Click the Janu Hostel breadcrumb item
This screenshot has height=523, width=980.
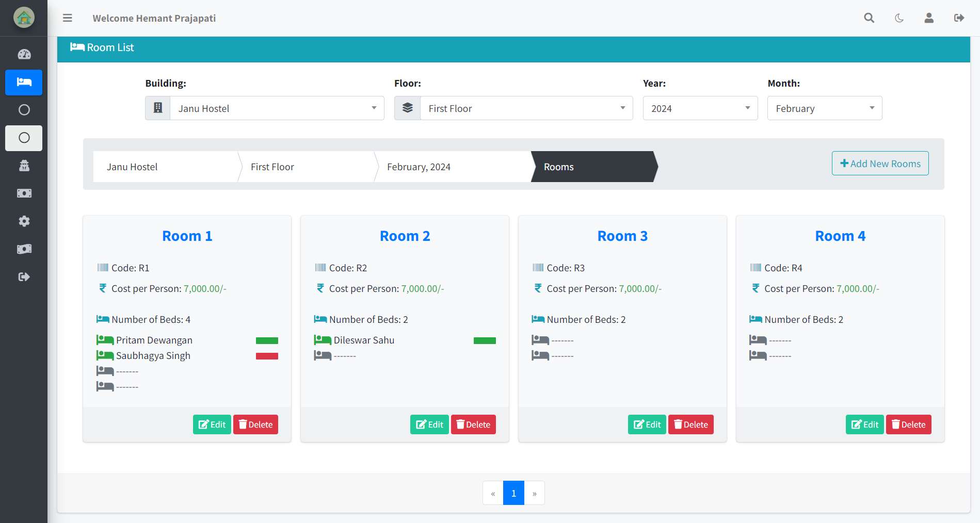[132, 167]
